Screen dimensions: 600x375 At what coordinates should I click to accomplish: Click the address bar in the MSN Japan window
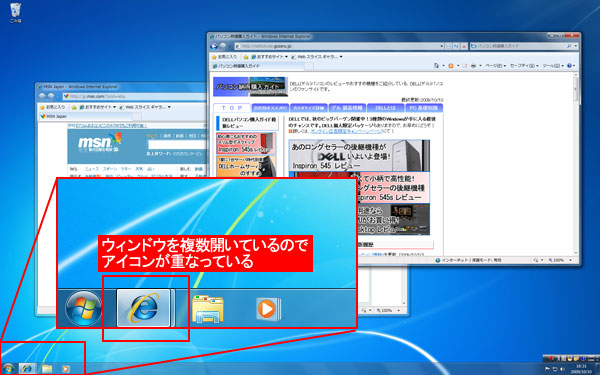(x=134, y=96)
